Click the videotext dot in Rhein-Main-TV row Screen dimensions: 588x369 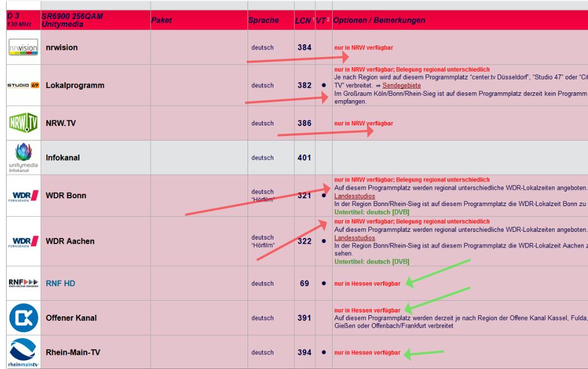tap(324, 353)
